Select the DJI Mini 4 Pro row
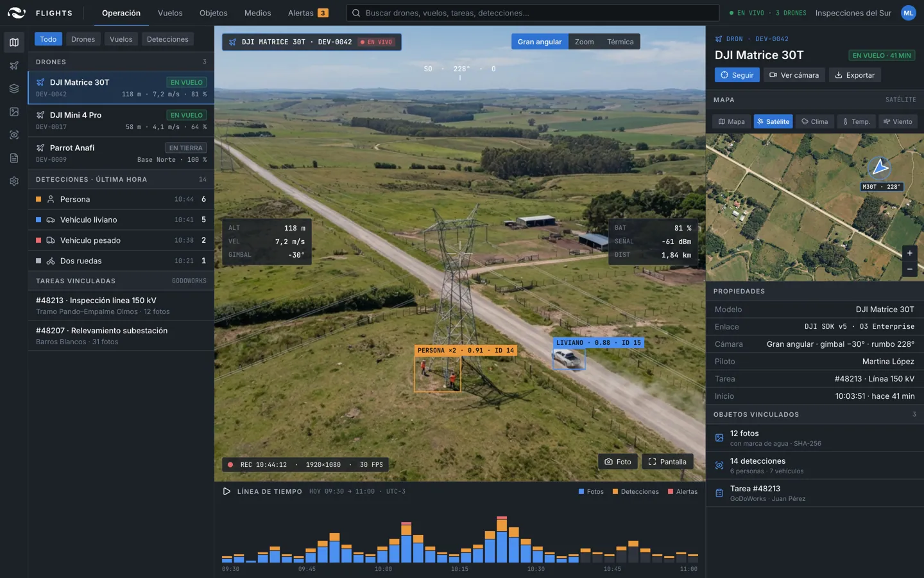Image resolution: width=924 pixels, height=578 pixels. 121,120
